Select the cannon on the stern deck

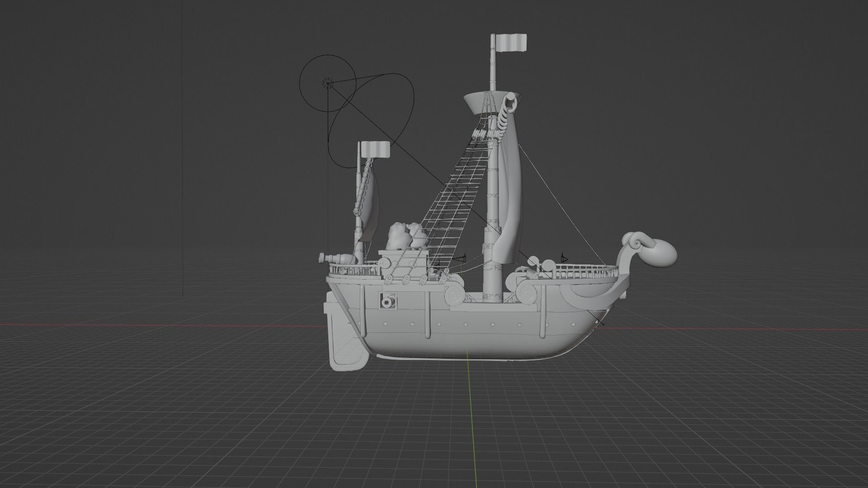tap(336, 258)
